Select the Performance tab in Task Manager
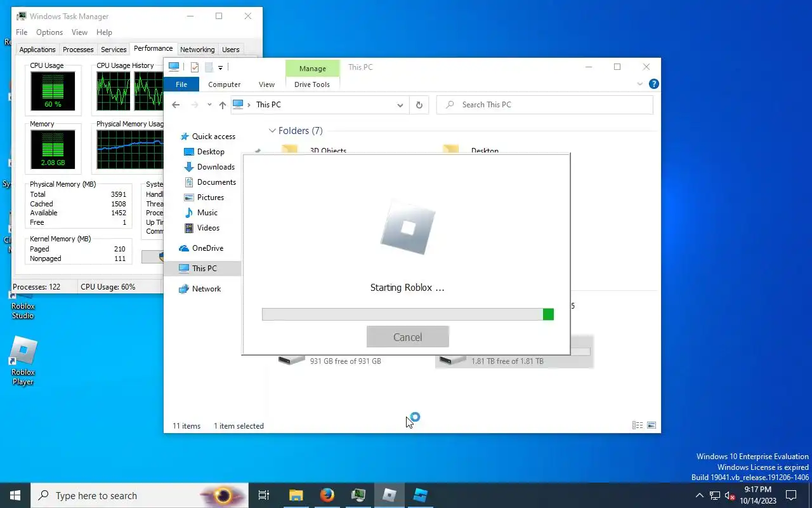Viewport: 812px width, 508px height. (x=153, y=48)
